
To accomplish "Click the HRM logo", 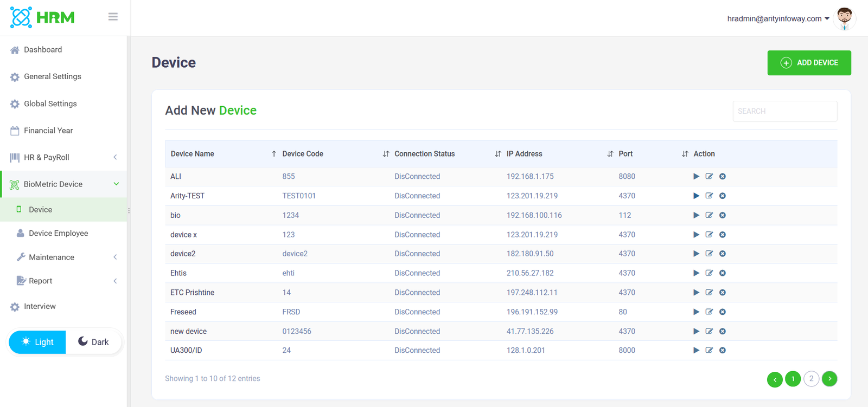I will click(42, 17).
